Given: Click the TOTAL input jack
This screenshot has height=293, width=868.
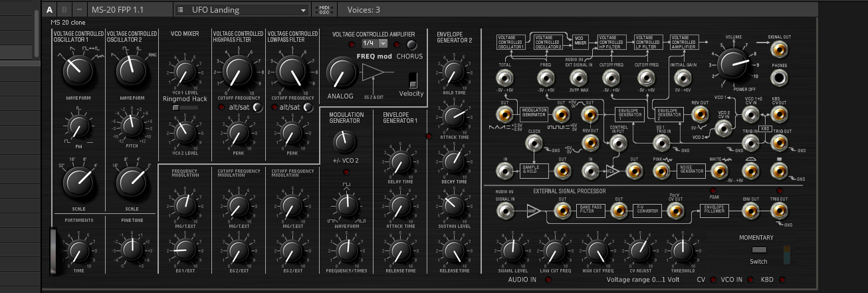Looking at the screenshot, I should [x=505, y=78].
